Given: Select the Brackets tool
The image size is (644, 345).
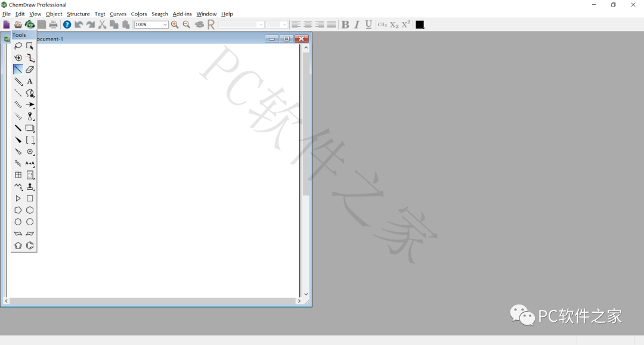Looking at the screenshot, I should coord(30,140).
